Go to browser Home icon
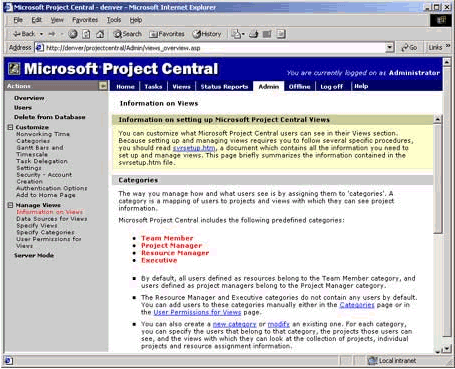This screenshot has width=455, height=369. pyautogui.click(x=100, y=34)
